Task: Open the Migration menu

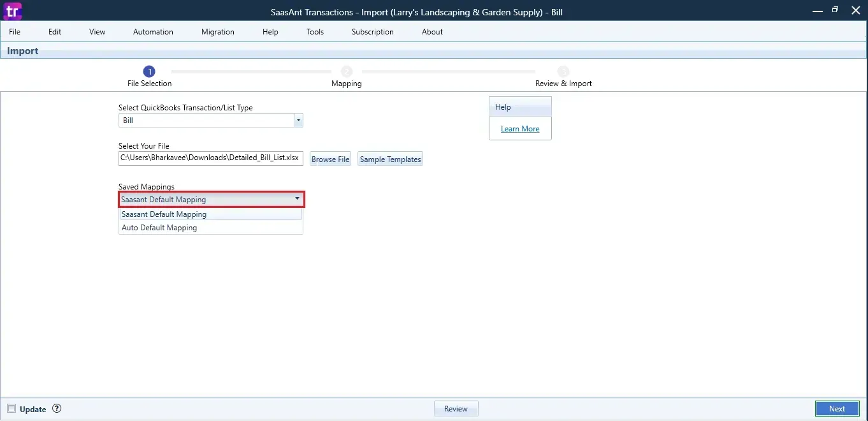Action: point(217,32)
